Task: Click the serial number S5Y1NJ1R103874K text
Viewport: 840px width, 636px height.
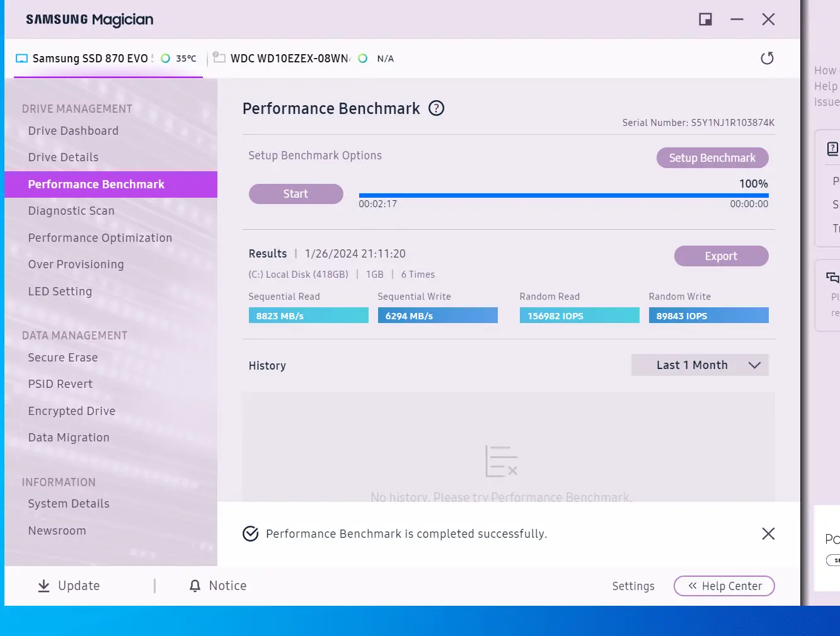Action: coord(733,123)
